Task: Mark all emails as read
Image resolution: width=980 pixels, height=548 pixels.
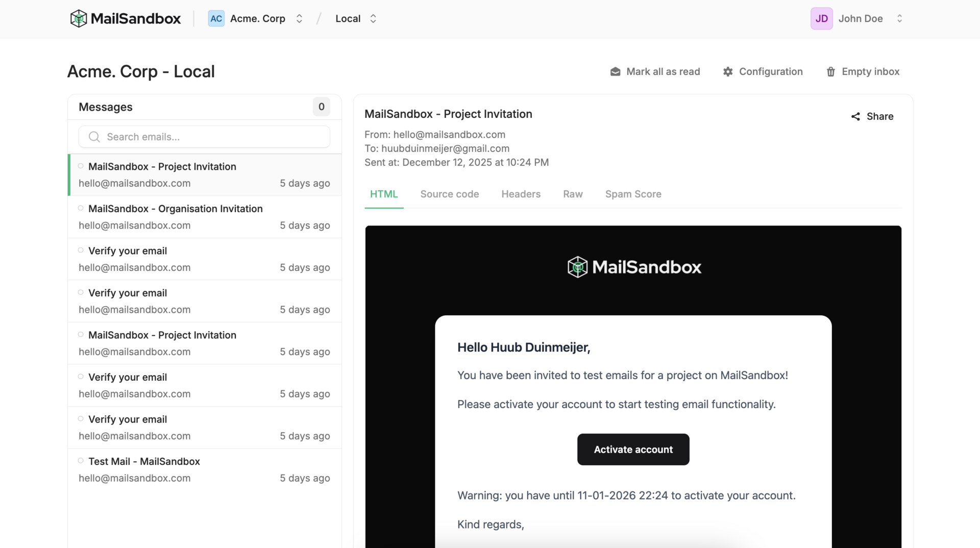Action: tap(655, 71)
